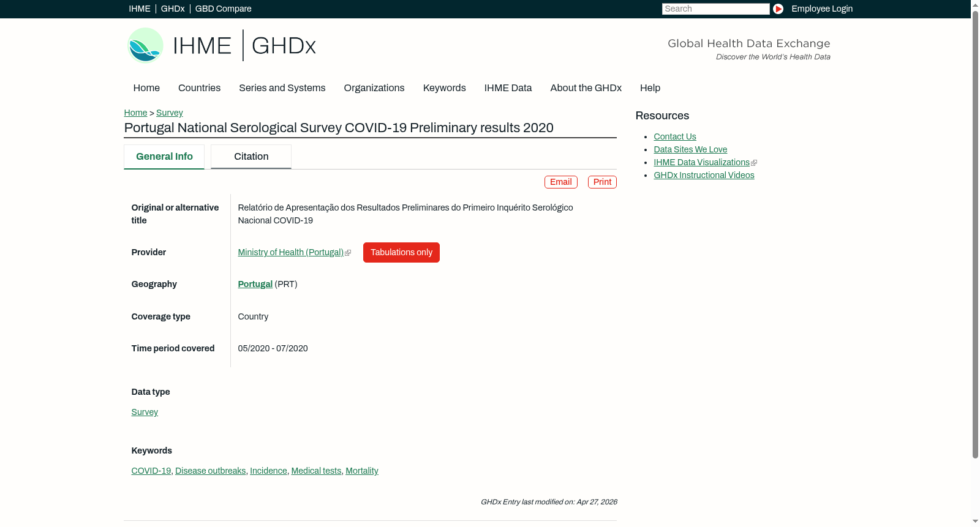Switch to the Citation tab
Viewport: 980px width, 527px height.
[251, 157]
